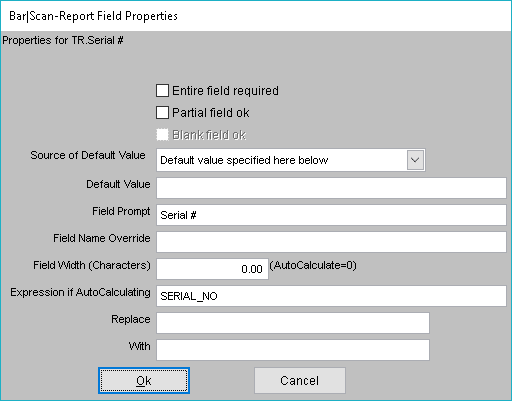Select the Default value specified here below combo box
Image resolution: width=512 pixels, height=401 pixels.
[x=291, y=160]
